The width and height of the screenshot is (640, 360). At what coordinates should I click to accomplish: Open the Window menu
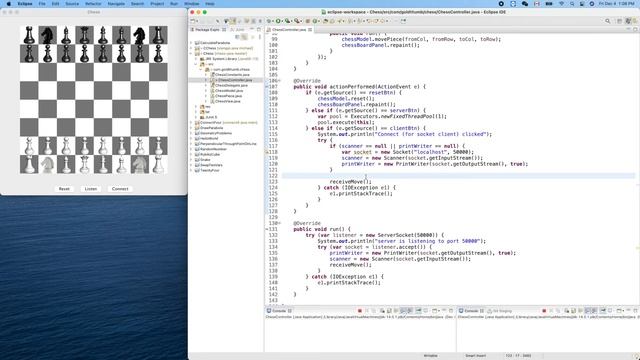pyautogui.click(x=191, y=4)
